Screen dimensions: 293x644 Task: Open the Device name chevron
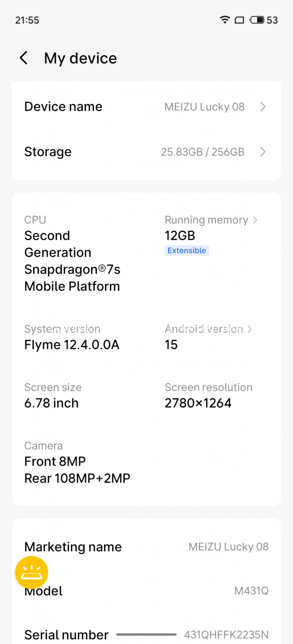263,107
